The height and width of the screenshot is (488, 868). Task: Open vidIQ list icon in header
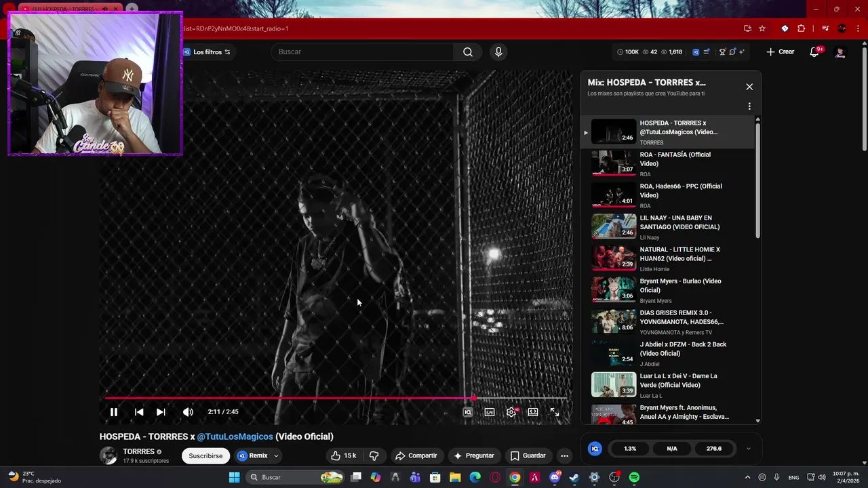(x=707, y=52)
